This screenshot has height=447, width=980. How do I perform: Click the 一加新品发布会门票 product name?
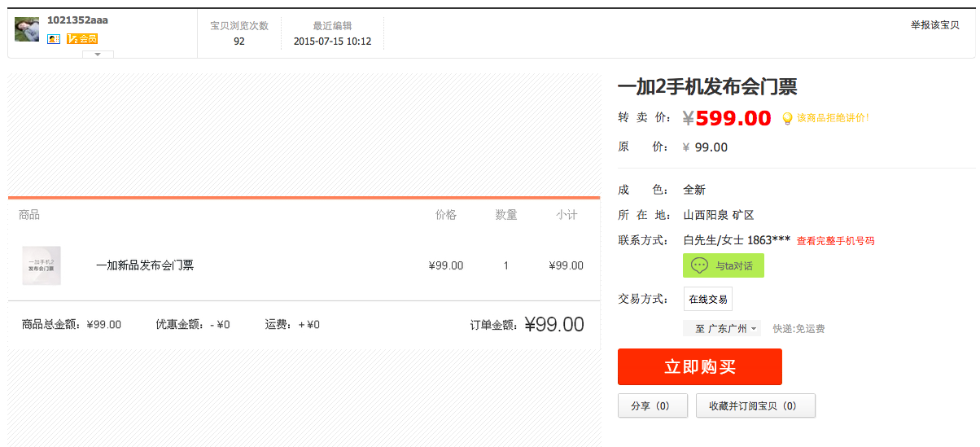click(145, 265)
